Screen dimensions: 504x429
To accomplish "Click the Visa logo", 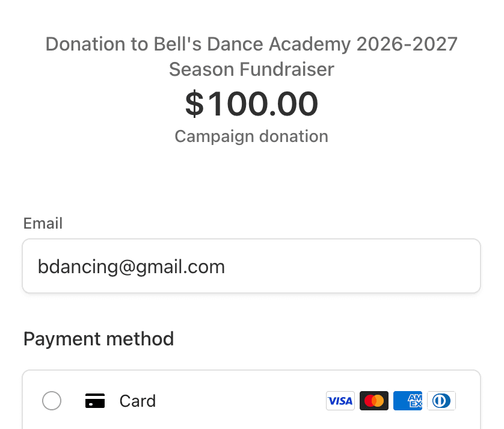I will click(x=340, y=401).
